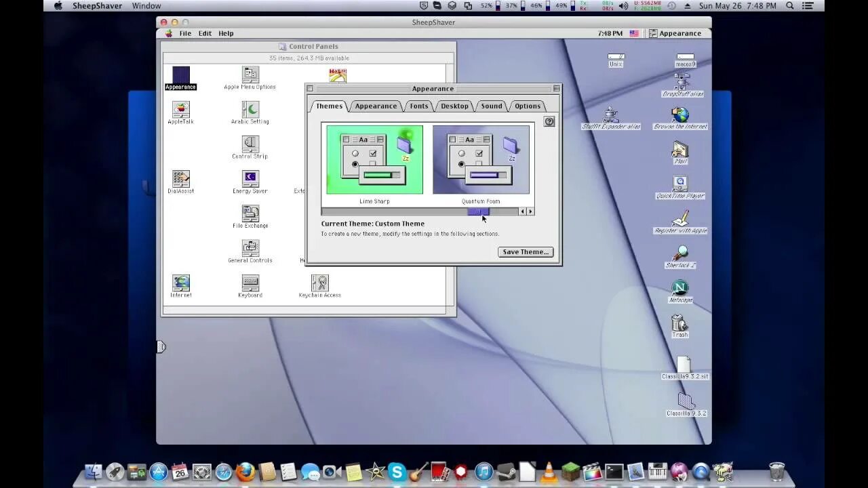Switch to the Themes tab
The width and height of the screenshot is (868, 488).
tap(329, 106)
